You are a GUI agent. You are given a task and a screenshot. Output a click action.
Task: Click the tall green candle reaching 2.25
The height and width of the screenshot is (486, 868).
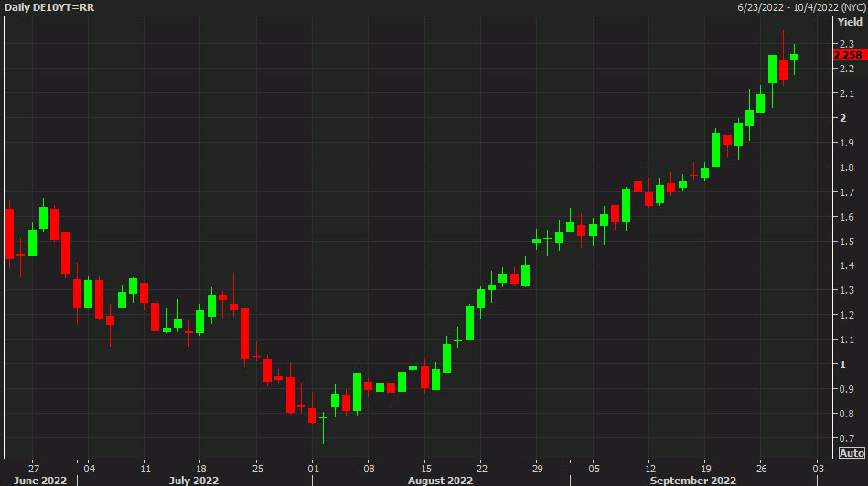pos(772,70)
